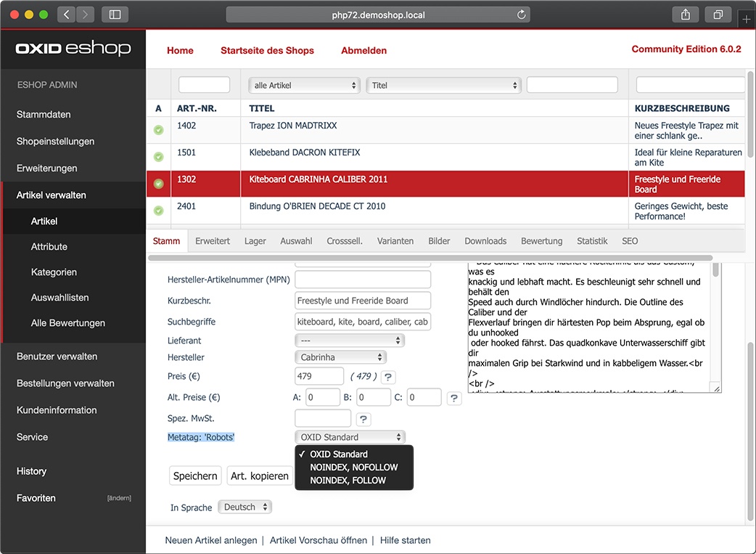Click the horizontal scrollbar below the tabs
Viewport: 756px width, 554px height.
pyautogui.click(x=430, y=258)
